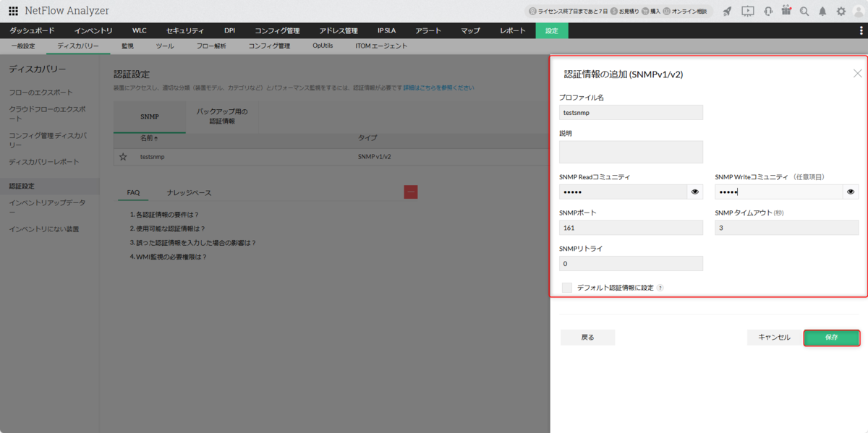Open the コンフィグ管理 main menu

click(277, 30)
